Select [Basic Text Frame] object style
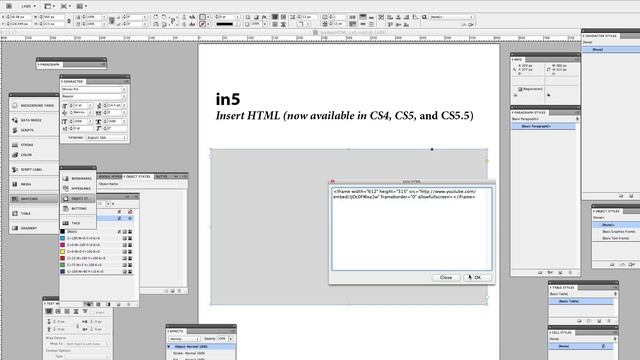 616,238
